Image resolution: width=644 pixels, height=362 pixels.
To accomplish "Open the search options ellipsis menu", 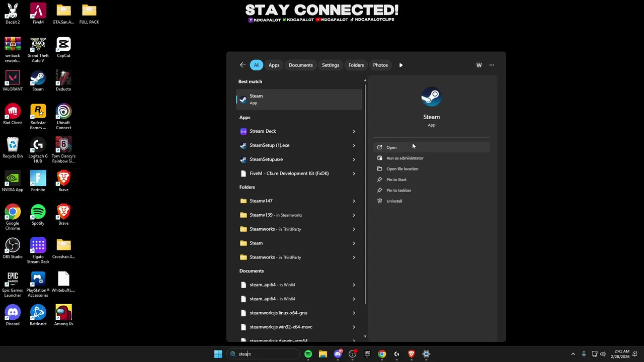I will [492, 65].
